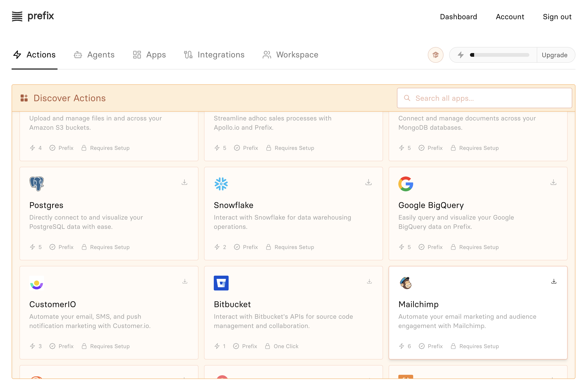
Task: Click the Mailchimp monkey logo
Action: point(406,283)
